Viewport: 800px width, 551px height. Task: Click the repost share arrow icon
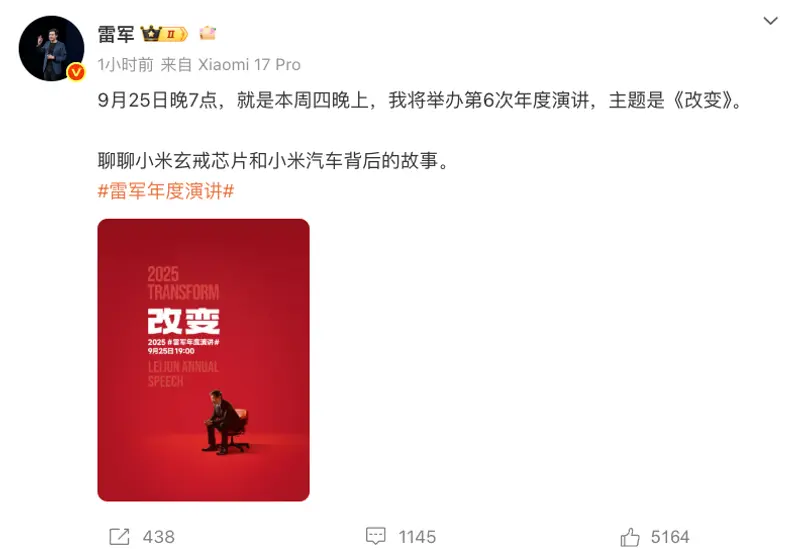[119, 537]
